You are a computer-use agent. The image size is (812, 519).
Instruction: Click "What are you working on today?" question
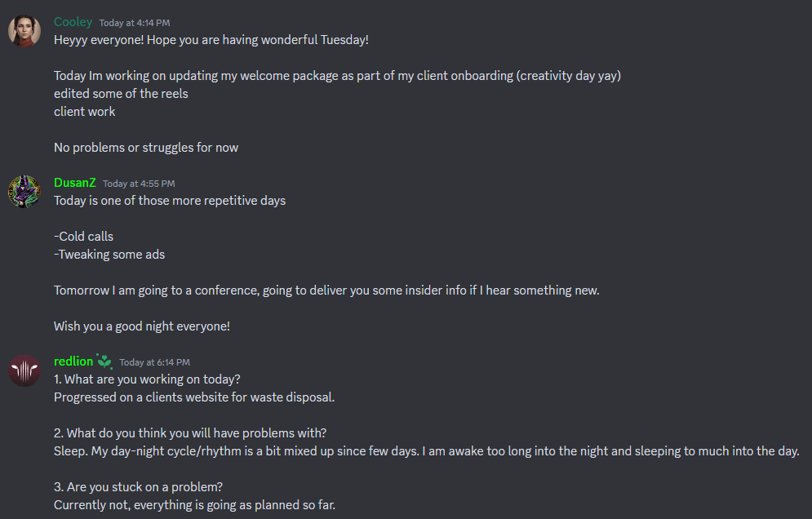(147, 379)
